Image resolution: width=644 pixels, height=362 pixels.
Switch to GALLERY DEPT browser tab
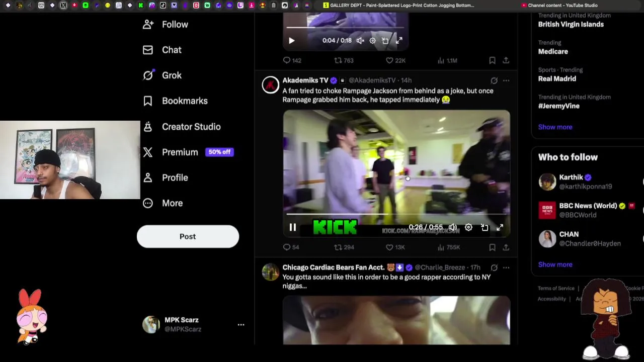398,6
